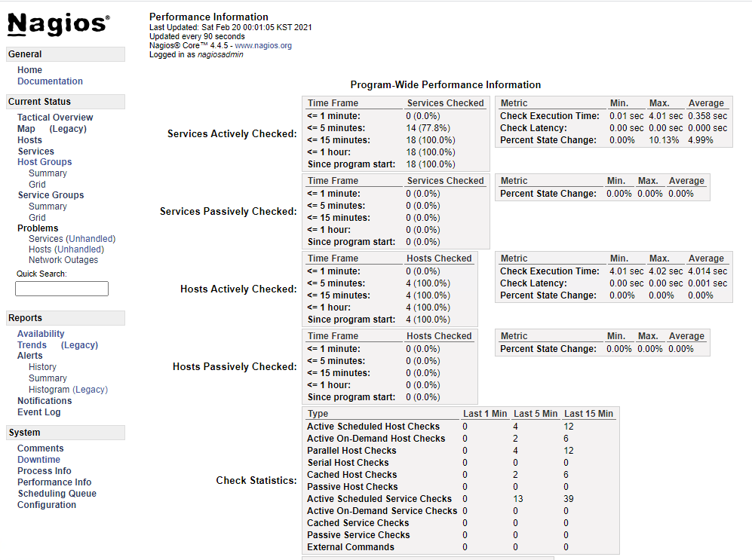
Task: Click the '10.13%' max state change
Action: pyautogui.click(x=664, y=140)
